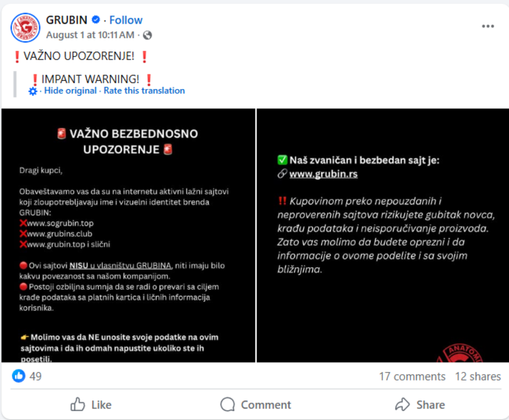Open the GRUBIN page profile picture
Image resolution: width=509 pixels, height=420 pixels.
coord(25,28)
